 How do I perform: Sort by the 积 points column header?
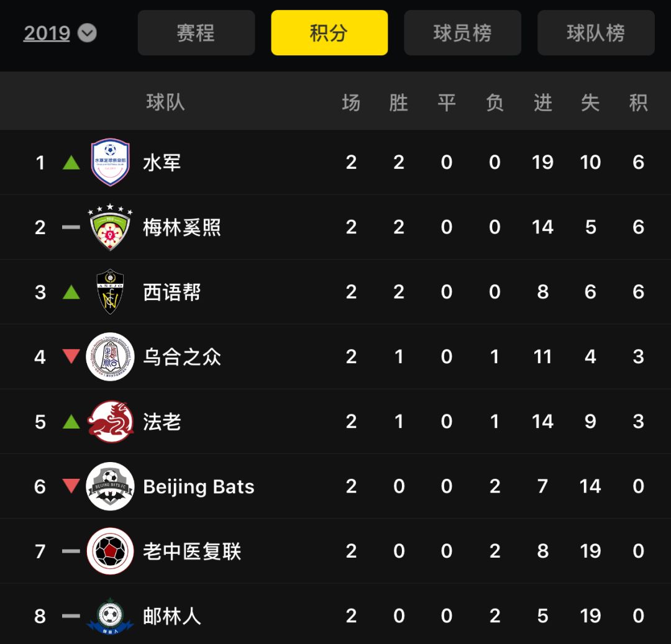pos(638,102)
